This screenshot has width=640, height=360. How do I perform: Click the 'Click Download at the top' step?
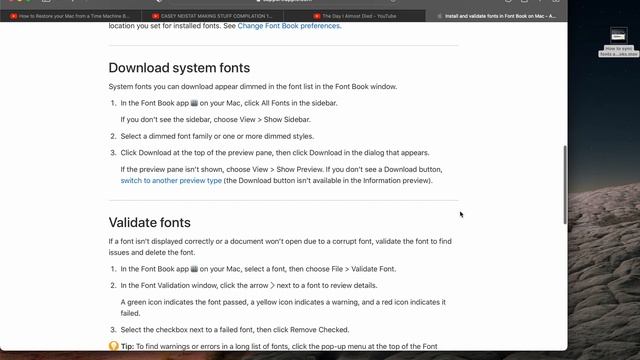click(x=275, y=153)
